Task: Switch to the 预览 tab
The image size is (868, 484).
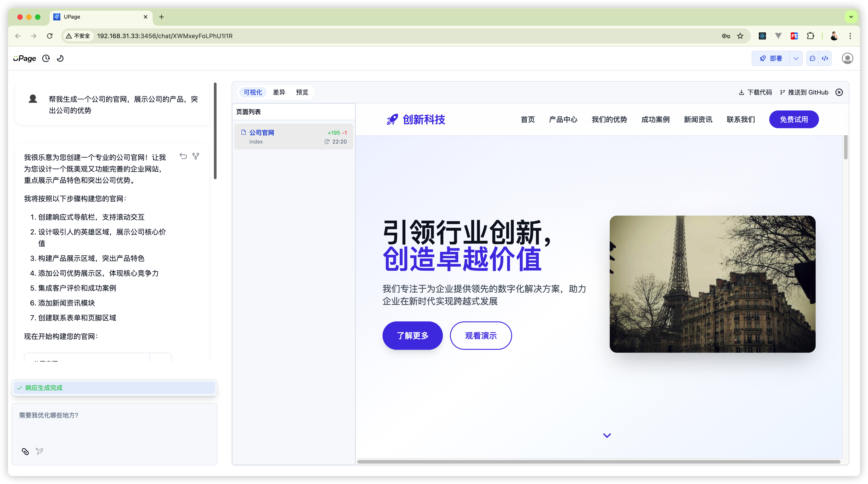Action: (x=302, y=92)
